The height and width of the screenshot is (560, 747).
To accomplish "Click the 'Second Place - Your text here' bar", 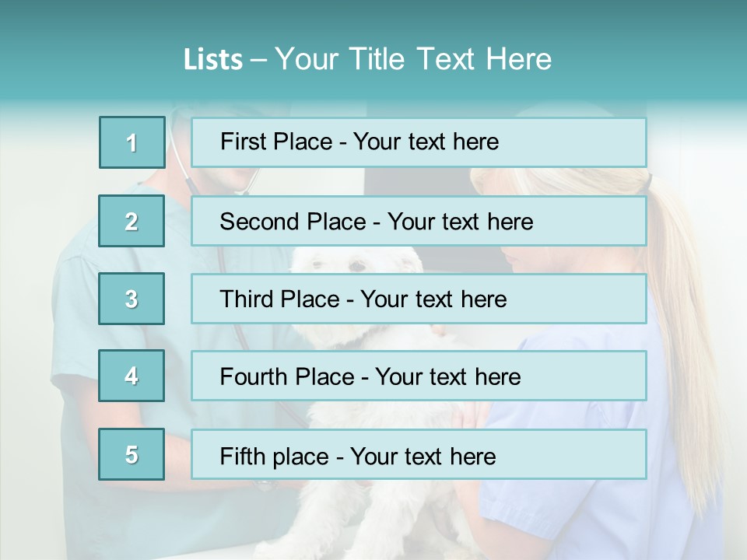I will click(x=419, y=221).
